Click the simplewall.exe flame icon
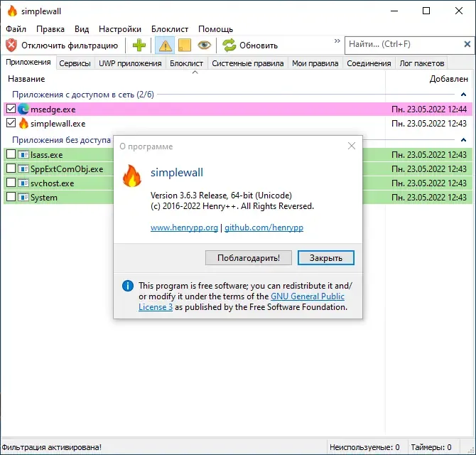 coord(23,123)
